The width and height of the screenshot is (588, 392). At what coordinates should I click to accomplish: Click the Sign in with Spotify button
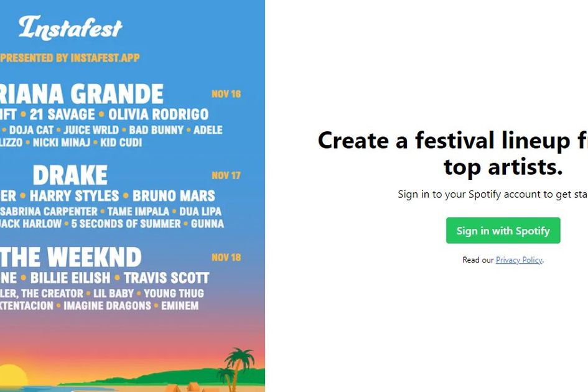pyautogui.click(x=503, y=230)
